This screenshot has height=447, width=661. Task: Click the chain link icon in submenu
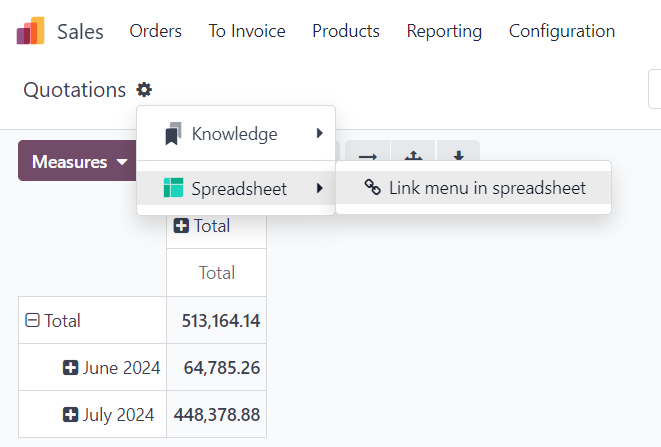[372, 187]
